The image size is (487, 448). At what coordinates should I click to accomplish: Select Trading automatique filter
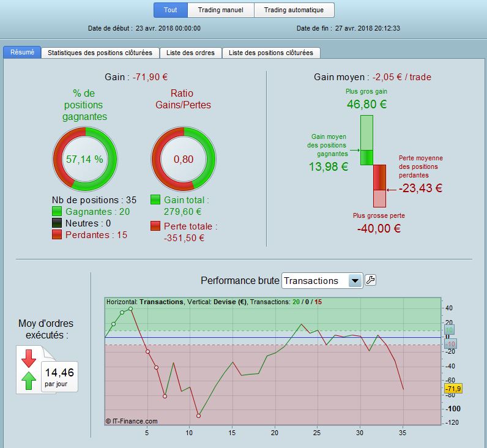tap(294, 10)
